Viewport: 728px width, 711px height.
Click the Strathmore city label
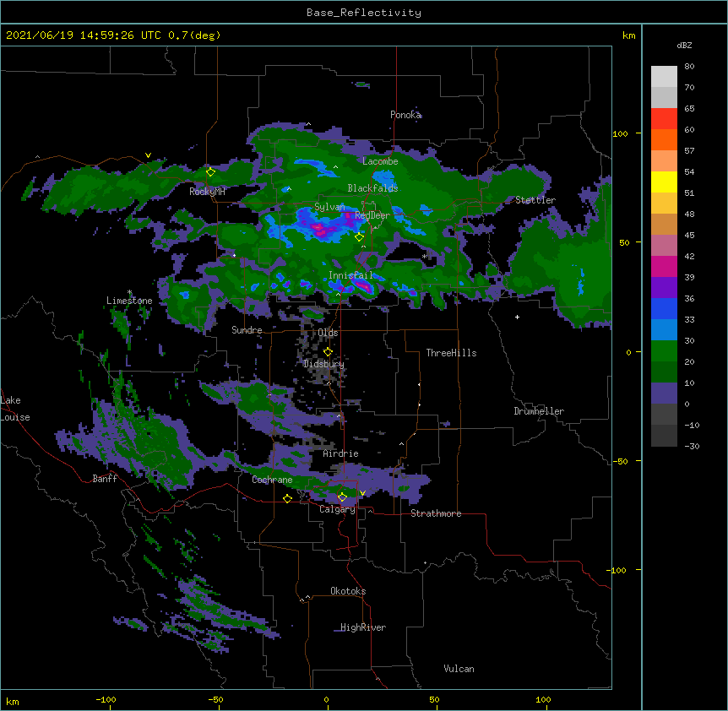(436, 513)
